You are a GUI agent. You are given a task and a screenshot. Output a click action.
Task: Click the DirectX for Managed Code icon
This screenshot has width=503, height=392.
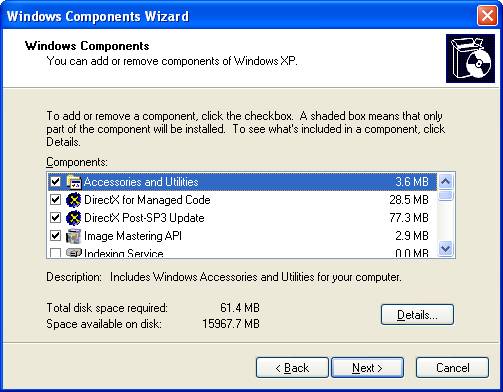pos(73,200)
